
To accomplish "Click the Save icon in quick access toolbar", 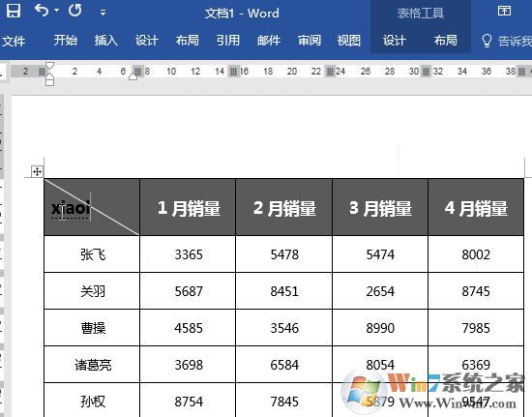I will (13, 11).
